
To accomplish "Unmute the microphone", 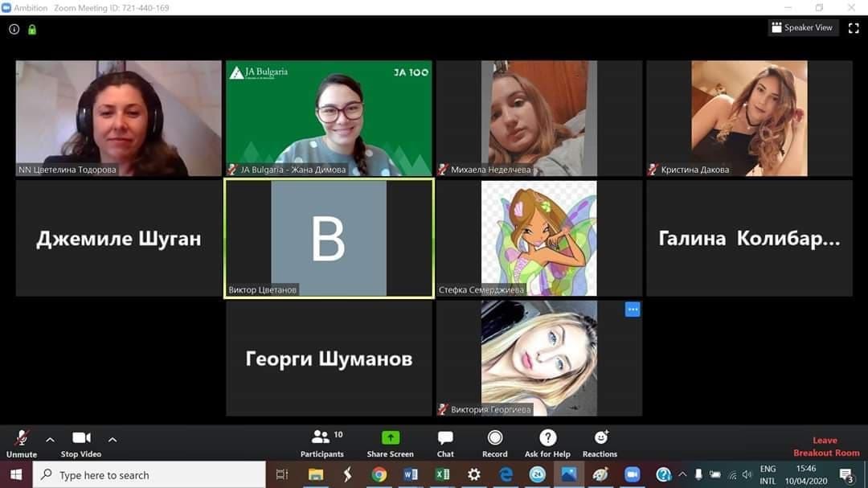I will click(22, 442).
